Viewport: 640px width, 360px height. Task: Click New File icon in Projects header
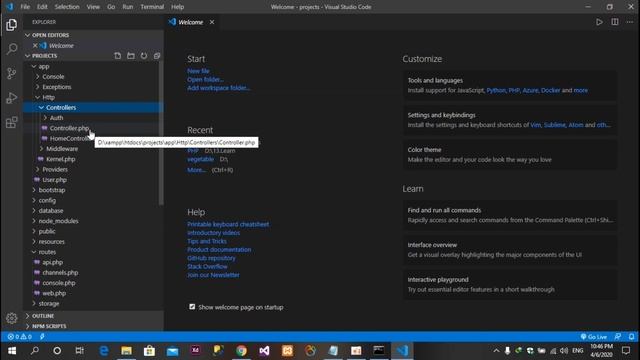tap(118, 56)
